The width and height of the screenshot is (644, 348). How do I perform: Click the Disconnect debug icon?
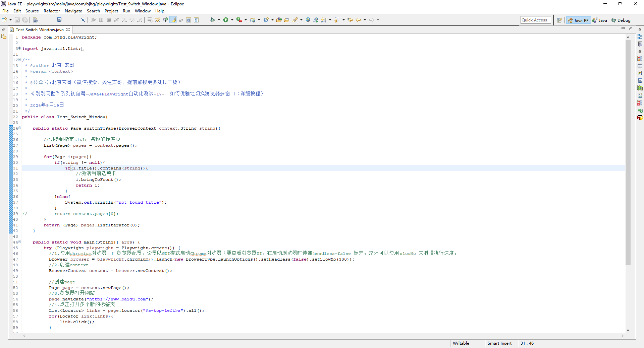click(x=116, y=20)
